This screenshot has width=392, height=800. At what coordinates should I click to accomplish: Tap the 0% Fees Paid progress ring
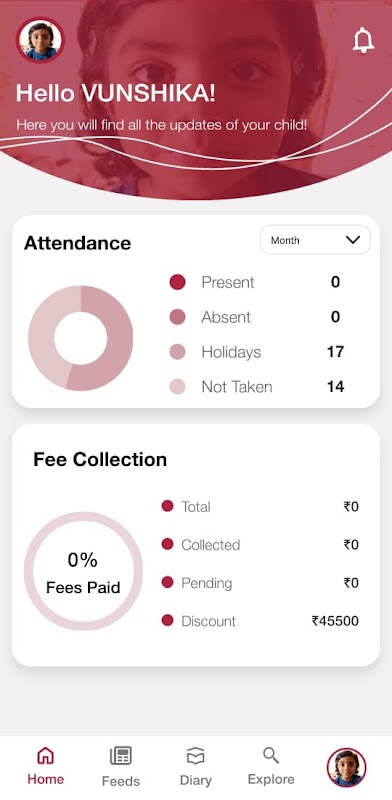pos(83,571)
